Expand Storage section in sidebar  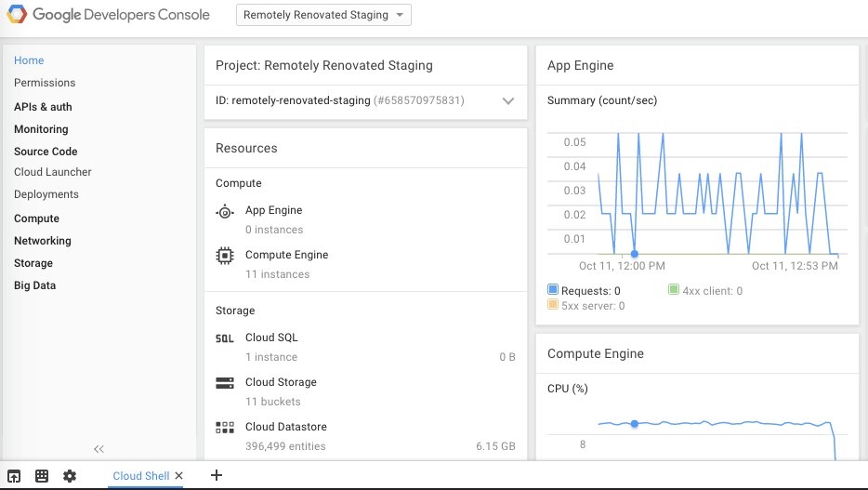click(33, 263)
